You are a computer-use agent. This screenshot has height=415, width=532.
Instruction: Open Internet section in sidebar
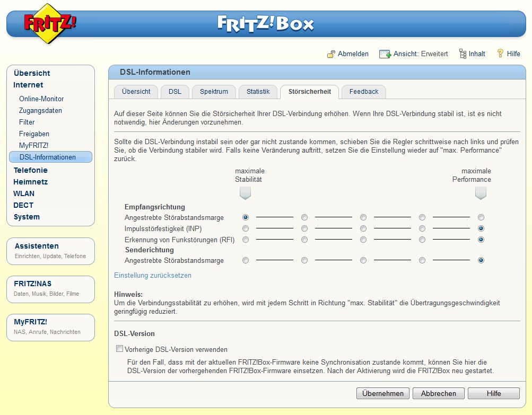(28, 85)
